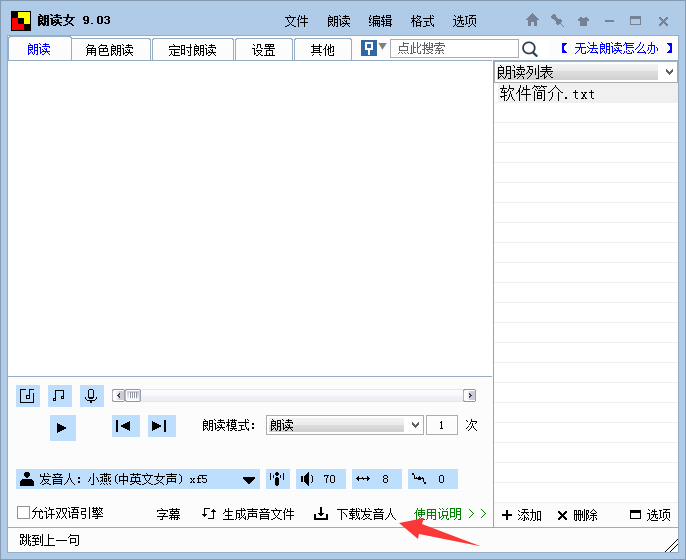686x560 pixels.
Task: Click 删除 to remove list item
Action: point(578,515)
